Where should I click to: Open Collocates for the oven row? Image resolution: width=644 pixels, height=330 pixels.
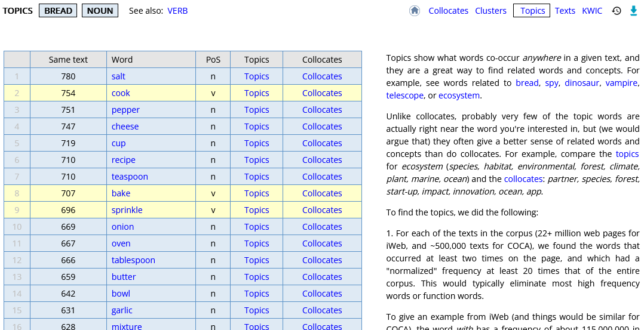(322, 243)
